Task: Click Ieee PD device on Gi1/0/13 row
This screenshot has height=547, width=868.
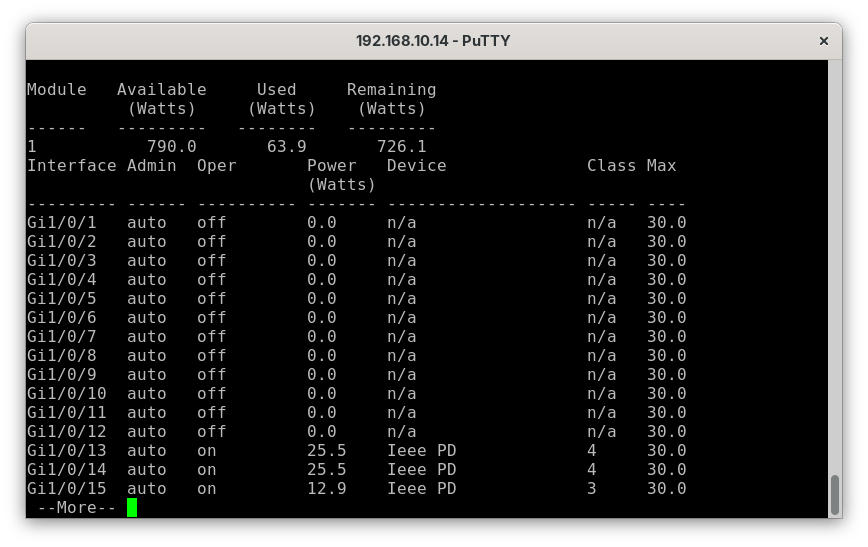Action: pos(421,451)
